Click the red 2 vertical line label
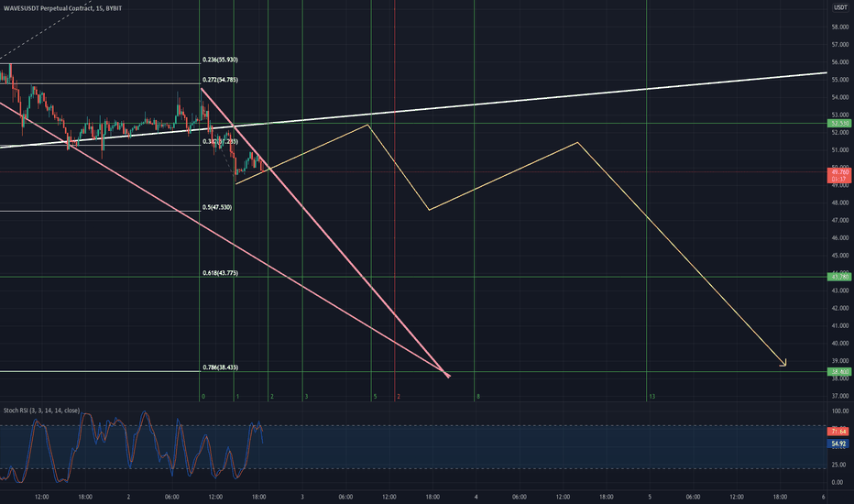Screen dimensions: 854x504 pyautogui.click(x=398, y=397)
